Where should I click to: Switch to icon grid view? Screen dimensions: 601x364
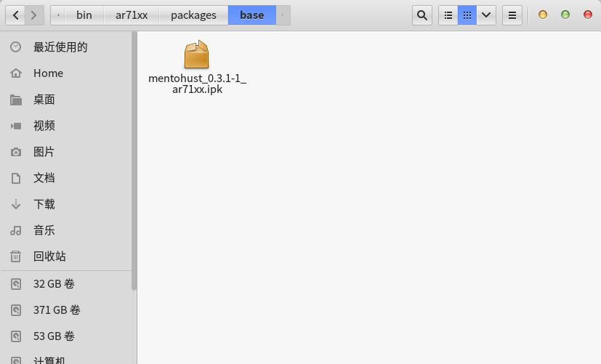pos(467,15)
